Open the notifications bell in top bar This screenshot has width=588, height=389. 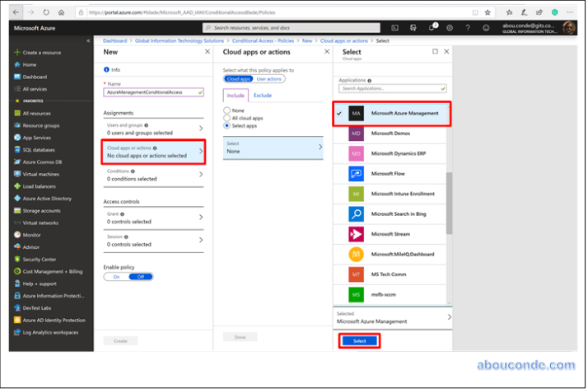432,27
